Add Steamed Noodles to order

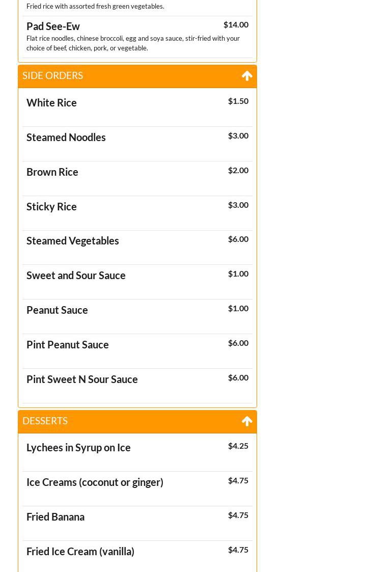tap(66, 137)
